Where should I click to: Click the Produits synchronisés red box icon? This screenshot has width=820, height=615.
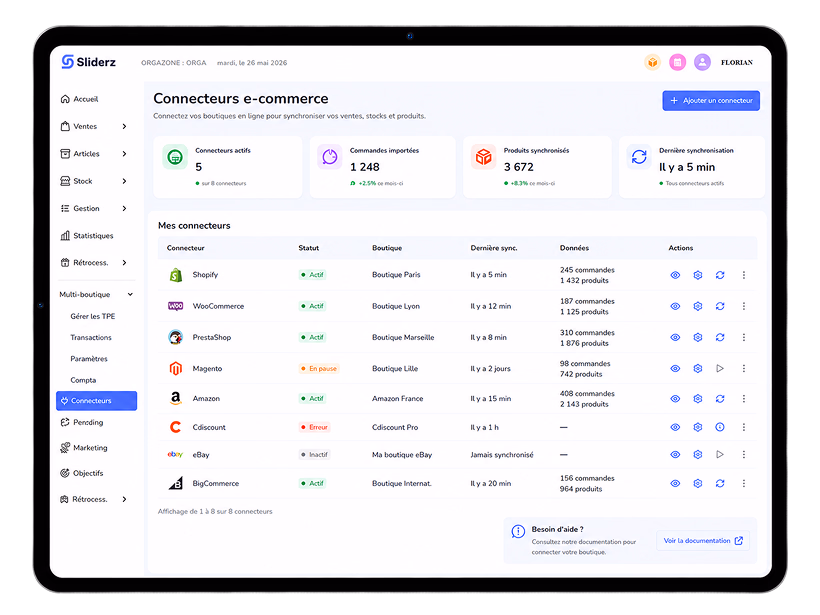coord(483,157)
